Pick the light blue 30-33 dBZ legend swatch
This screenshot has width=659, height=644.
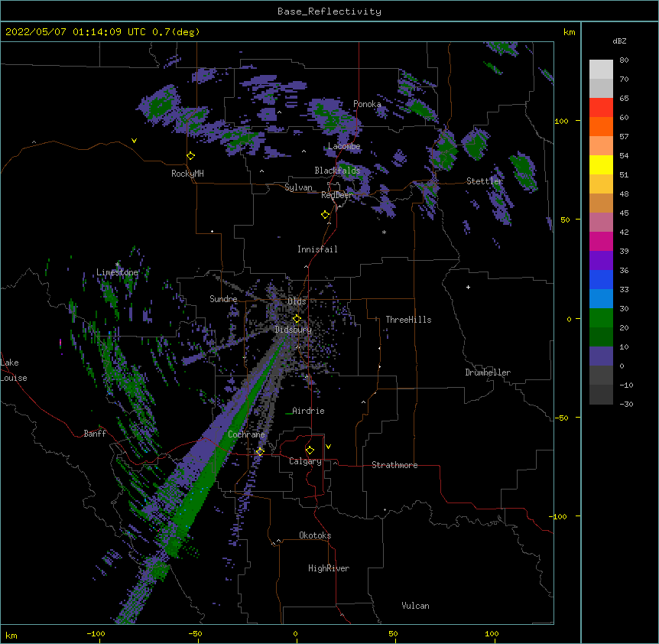pyautogui.click(x=601, y=299)
